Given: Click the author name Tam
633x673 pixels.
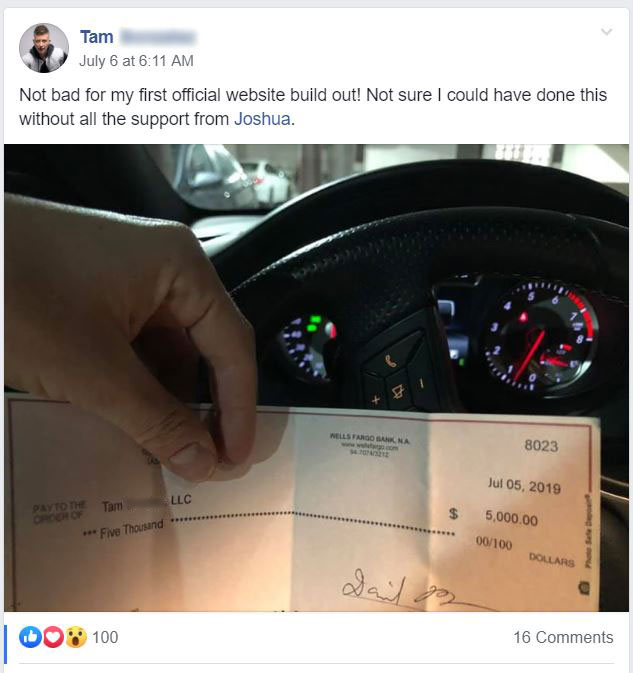Looking at the screenshot, I should click(x=97, y=37).
